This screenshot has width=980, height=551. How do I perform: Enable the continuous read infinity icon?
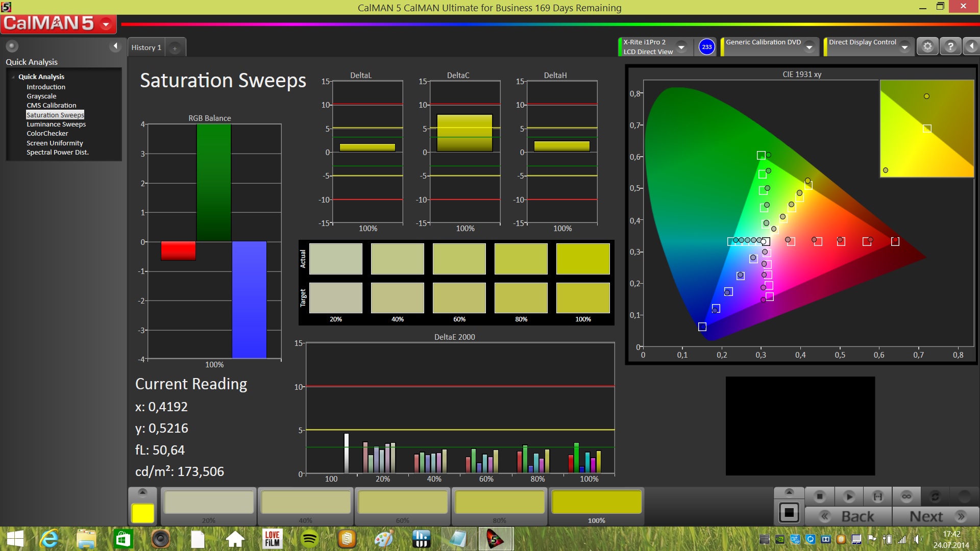point(906,496)
